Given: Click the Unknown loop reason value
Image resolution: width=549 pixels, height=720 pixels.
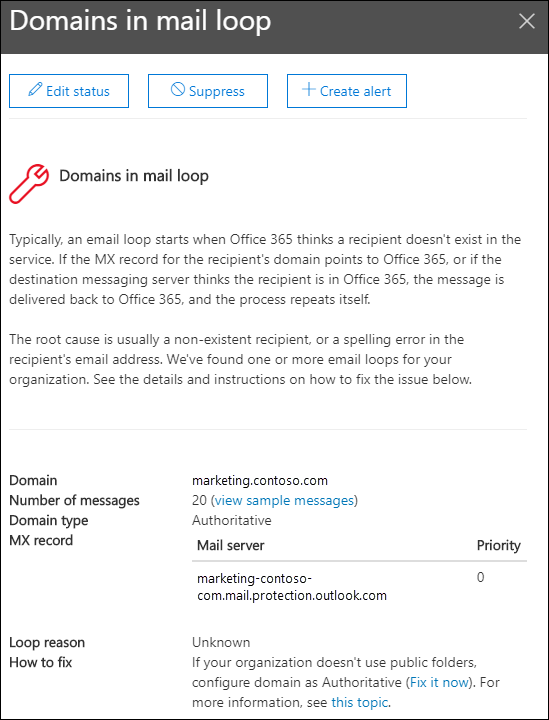Looking at the screenshot, I should click(x=221, y=642).
